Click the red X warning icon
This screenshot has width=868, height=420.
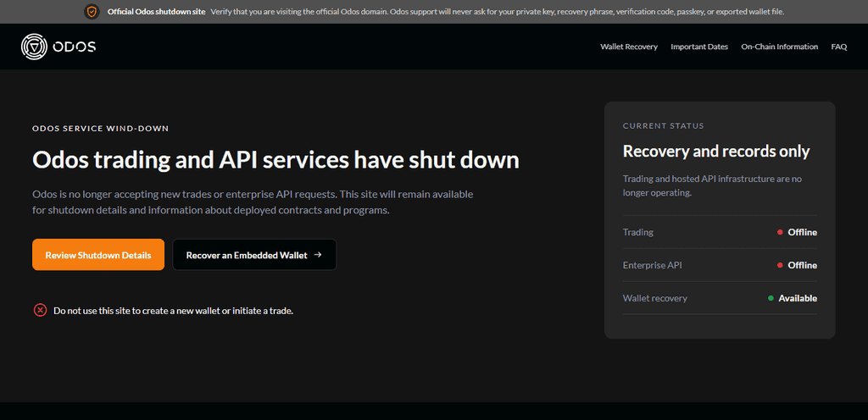pos(40,310)
